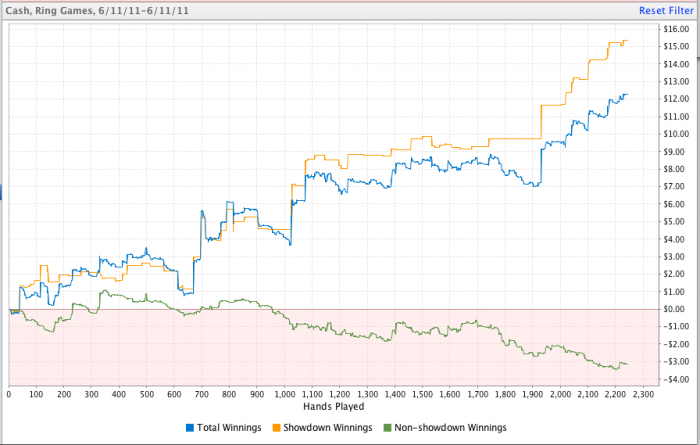Image resolution: width=700 pixels, height=445 pixels.
Task: Click the 100 x-axis tick label
Action: click(36, 395)
